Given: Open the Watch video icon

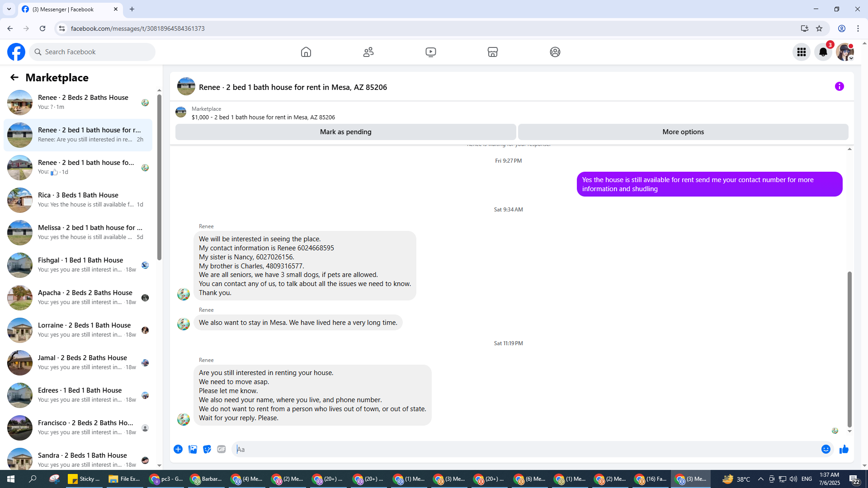Looking at the screenshot, I should point(430,52).
